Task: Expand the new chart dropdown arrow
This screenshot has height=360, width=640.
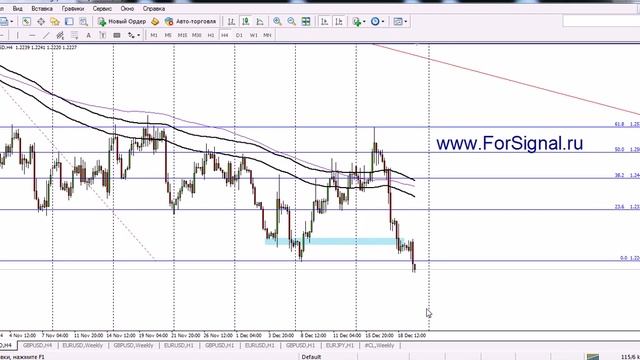Action: point(12,22)
